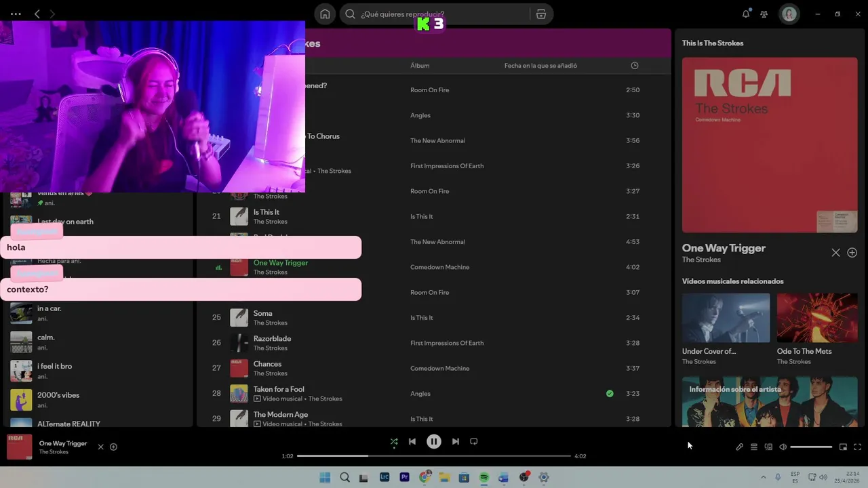Open The Strokes artist link in bottom bar
Viewport: 868px width, 488px height.
click(54, 452)
